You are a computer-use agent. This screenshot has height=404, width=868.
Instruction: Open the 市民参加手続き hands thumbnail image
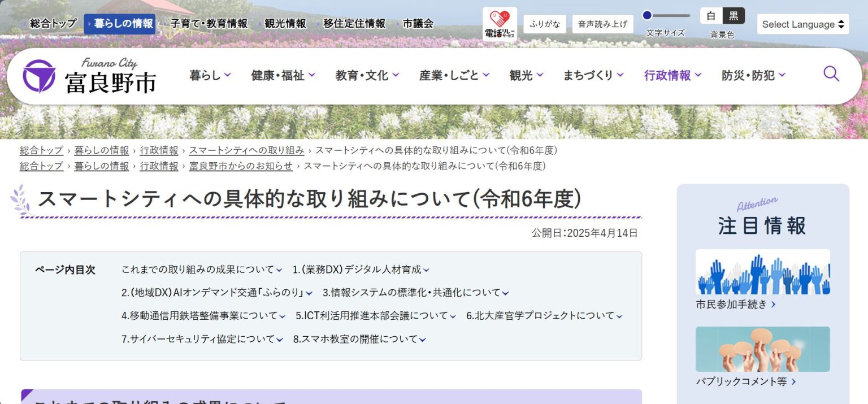coord(762,272)
